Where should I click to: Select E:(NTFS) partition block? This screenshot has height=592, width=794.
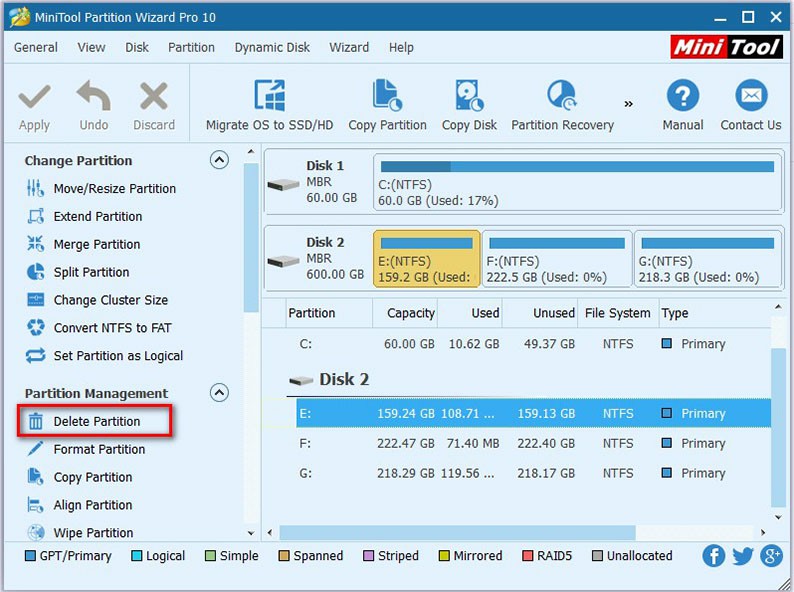tap(426, 259)
